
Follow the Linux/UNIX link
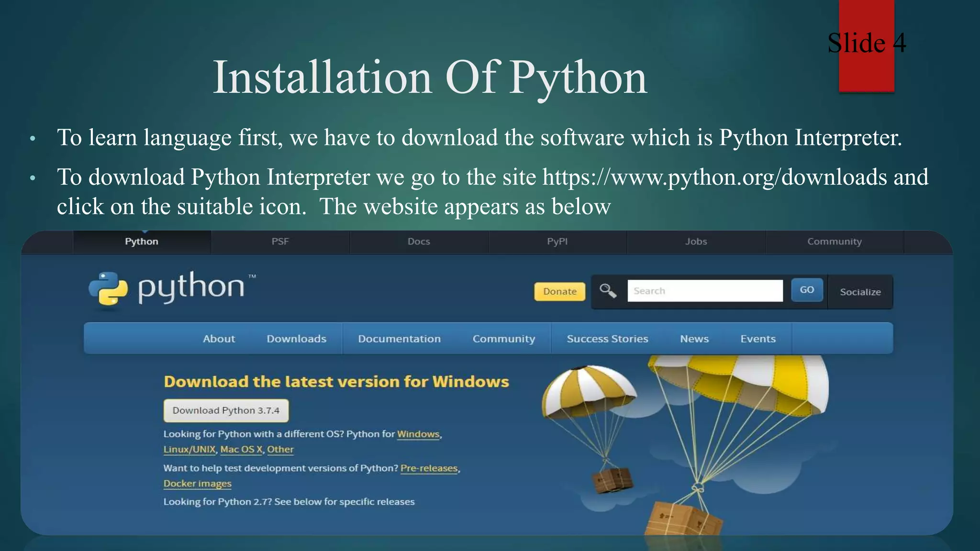[x=189, y=450]
